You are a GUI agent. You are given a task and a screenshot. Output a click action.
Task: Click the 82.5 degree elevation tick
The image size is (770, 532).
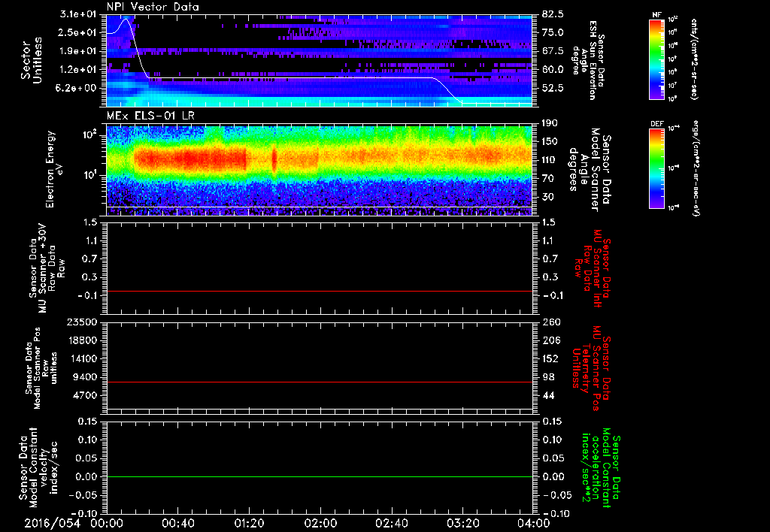(x=553, y=14)
